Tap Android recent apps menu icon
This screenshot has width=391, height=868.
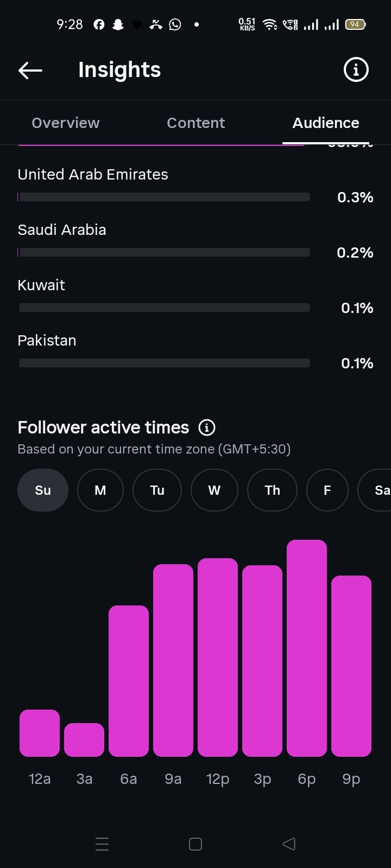point(102,844)
